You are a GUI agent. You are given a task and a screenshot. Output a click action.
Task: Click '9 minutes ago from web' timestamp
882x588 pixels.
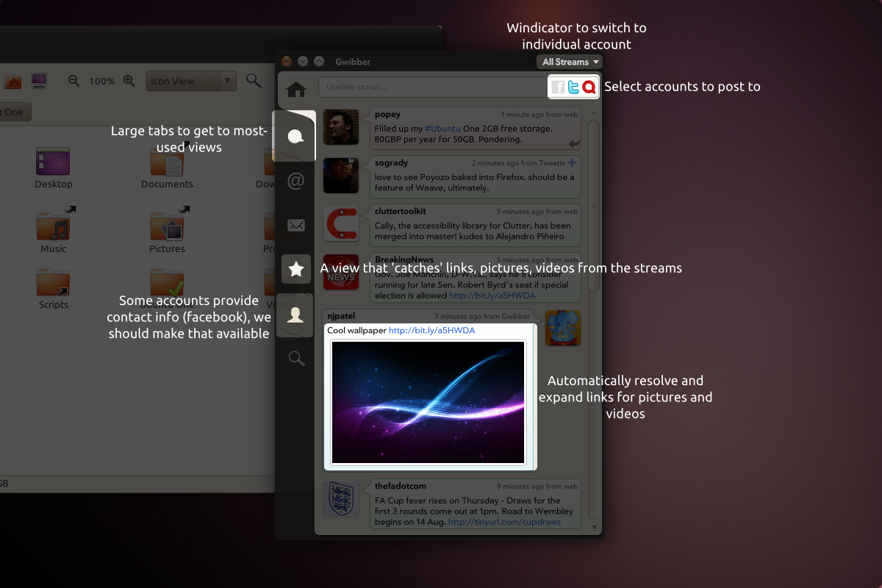point(537,487)
